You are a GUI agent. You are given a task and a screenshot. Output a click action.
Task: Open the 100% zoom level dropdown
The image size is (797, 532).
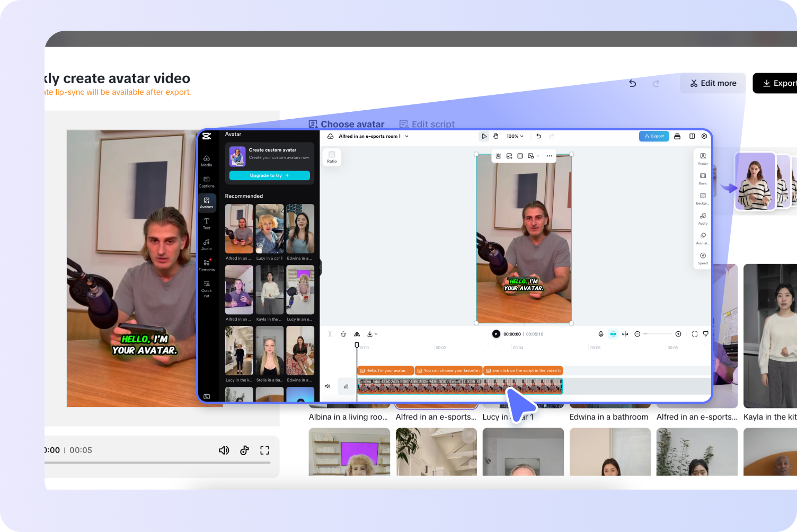514,136
